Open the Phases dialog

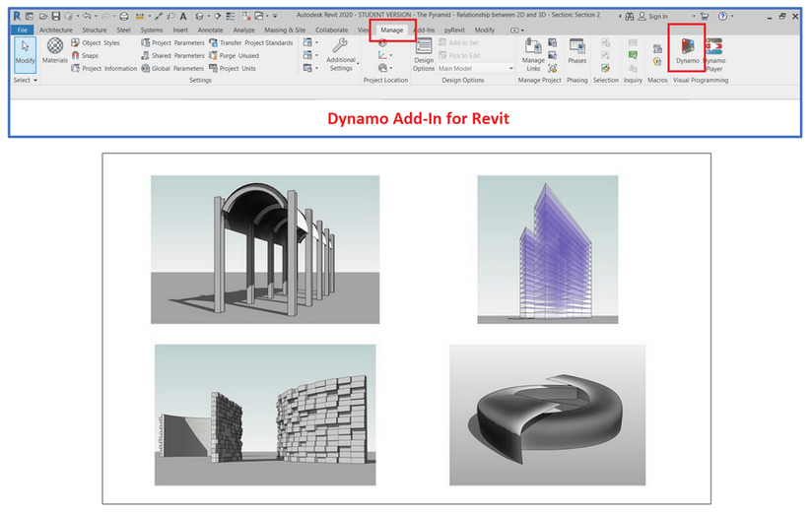point(576,51)
